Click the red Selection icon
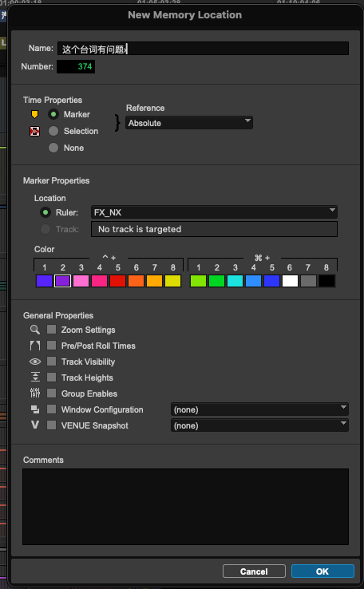This screenshot has height=589, width=364. pyautogui.click(x=34, y=131)
